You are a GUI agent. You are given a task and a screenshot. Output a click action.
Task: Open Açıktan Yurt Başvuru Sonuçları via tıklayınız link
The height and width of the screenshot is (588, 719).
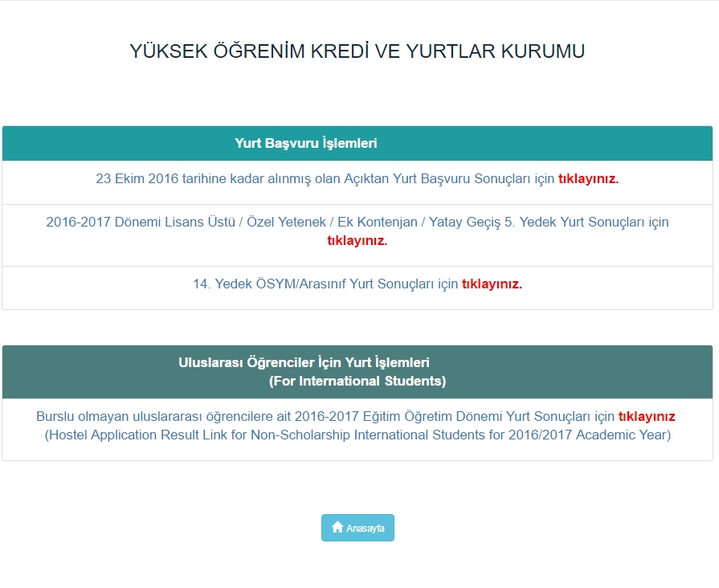pos(589,179)
